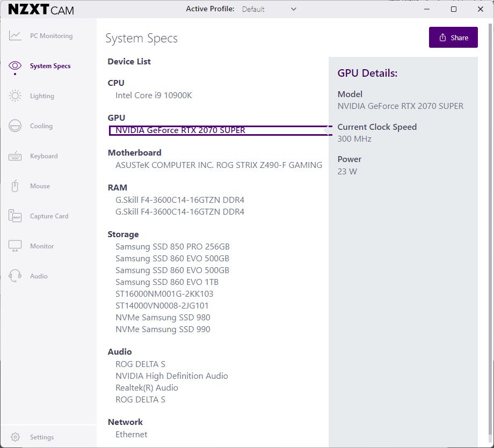Click the System Specs eye icon

point(15,65)
